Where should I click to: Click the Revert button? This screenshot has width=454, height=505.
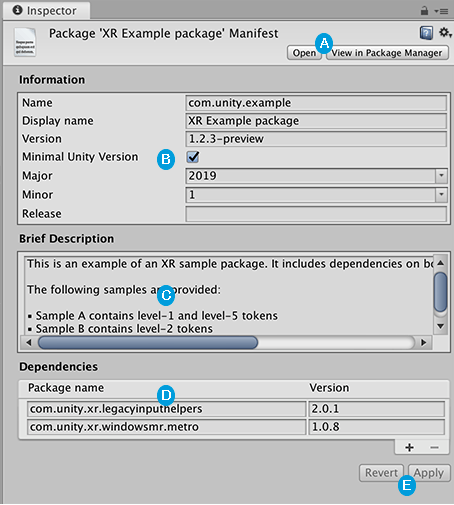[381, 473]
